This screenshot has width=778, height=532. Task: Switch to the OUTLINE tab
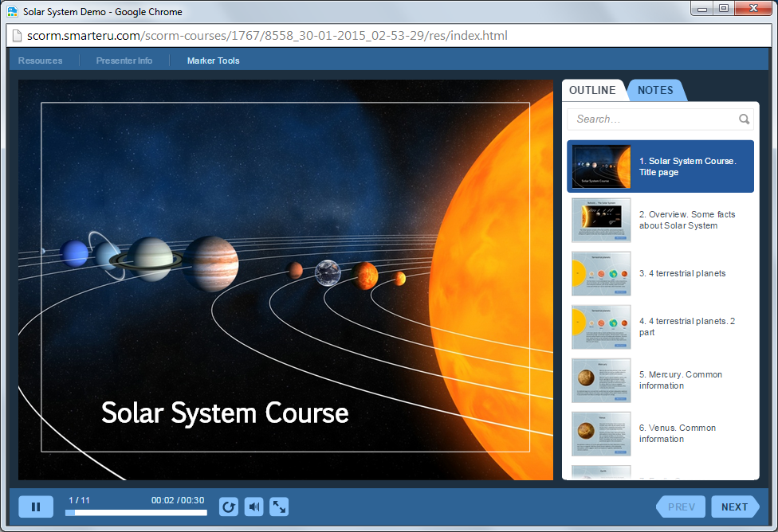pyautogui.click(x=592, y=90)
